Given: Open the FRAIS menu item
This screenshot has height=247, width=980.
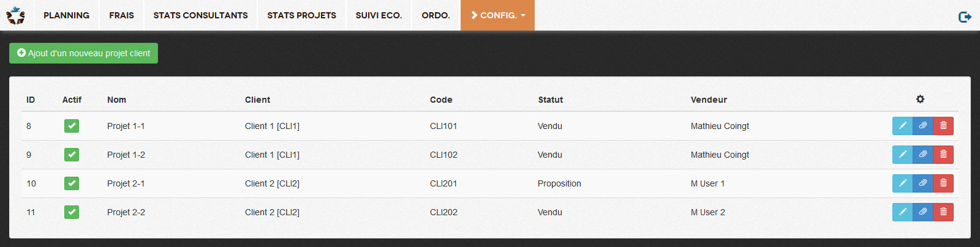Looking at the screenshot, I should point(121,15).
